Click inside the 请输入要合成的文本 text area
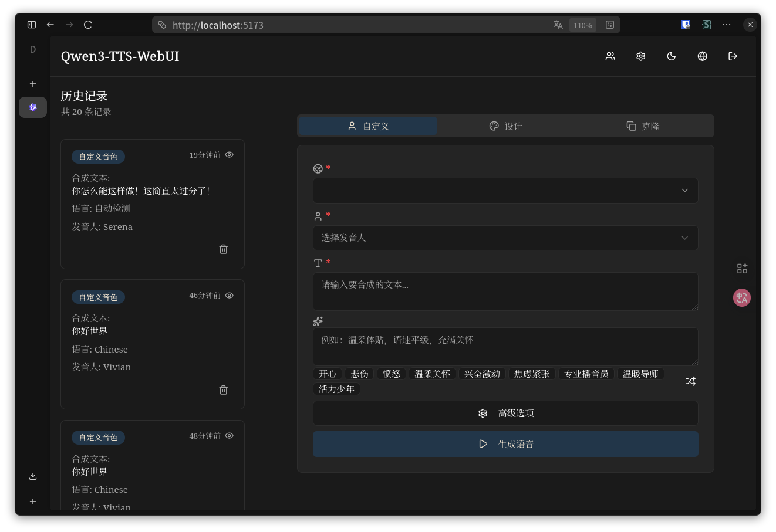Image resolution: width=776 pixels, height=532 pixels. click(x=505, y=292)
